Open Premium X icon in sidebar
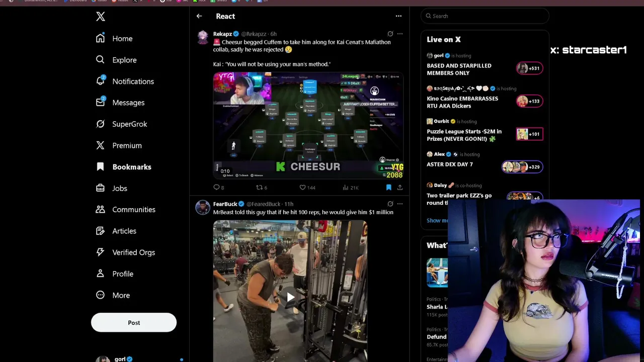The height and width of the screenshot is (362, 644). click(x=101, y=145)
